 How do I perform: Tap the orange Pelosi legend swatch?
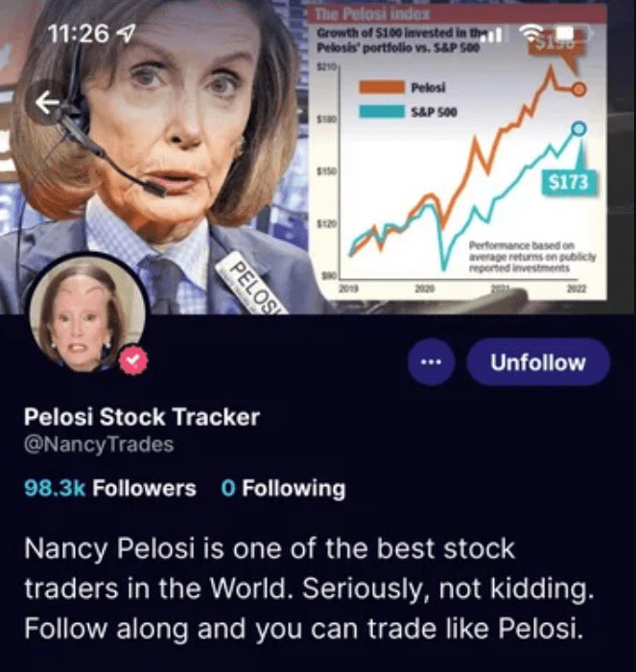(382, 87)
